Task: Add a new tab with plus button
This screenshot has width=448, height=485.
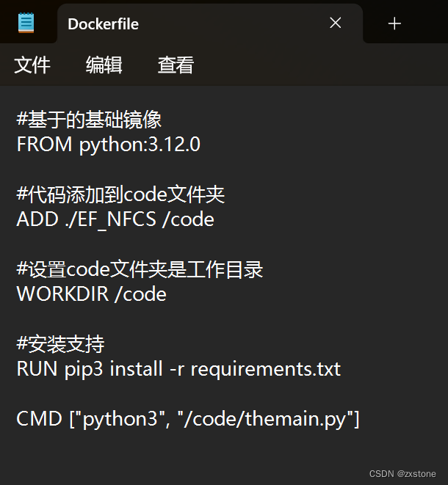Action: point(394,23)
